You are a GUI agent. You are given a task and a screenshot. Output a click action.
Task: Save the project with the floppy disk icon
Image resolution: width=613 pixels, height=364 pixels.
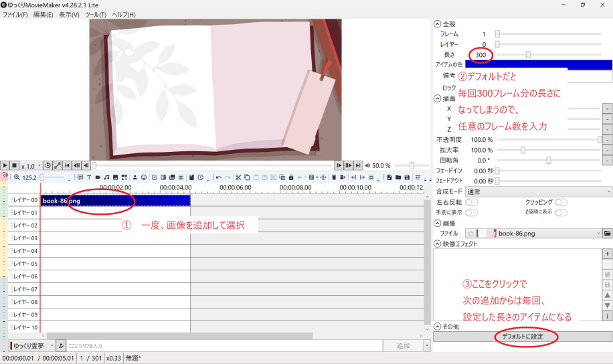[407, 177]
